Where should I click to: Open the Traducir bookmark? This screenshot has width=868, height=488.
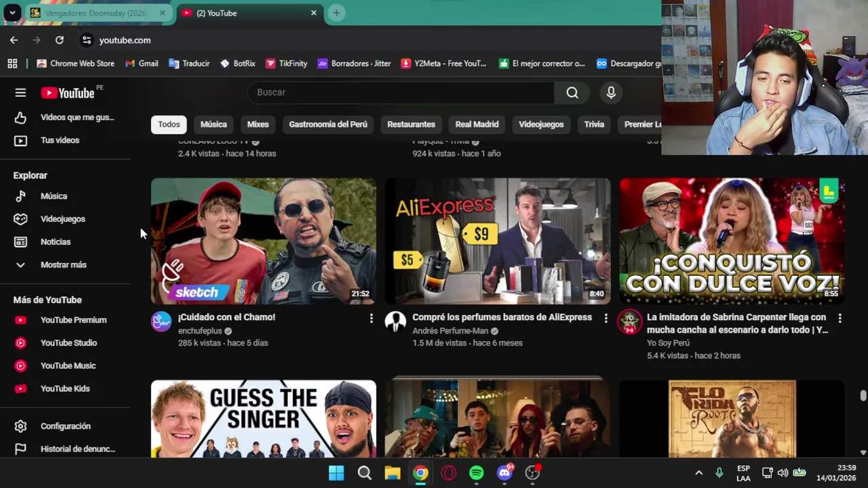[x=189, y=63]
